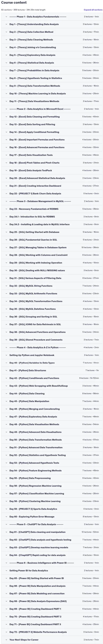Image resolution: width=103 pixels, height=644 pixels.
Task: Click the Expand all sections link
Action: [x=93, y=10]
